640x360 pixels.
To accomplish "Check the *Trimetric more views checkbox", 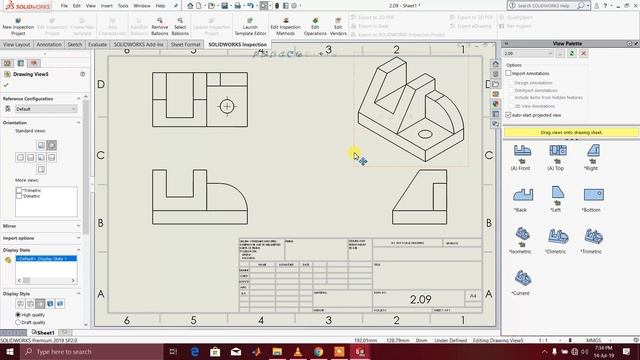I will [x=19, y=190].
